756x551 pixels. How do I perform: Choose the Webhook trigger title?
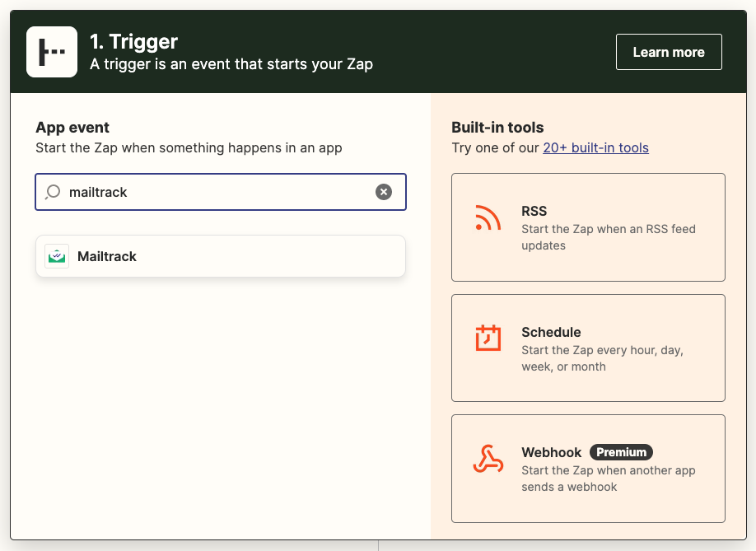pos(551,452)
